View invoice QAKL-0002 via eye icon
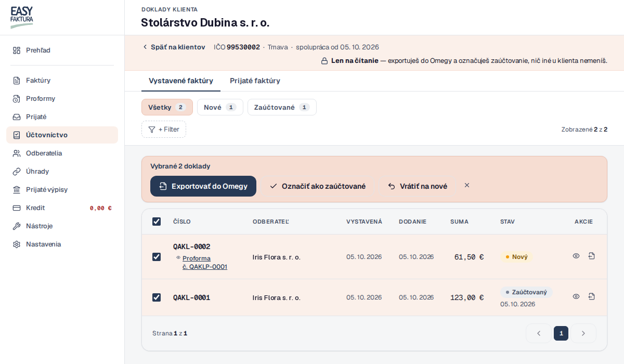The image size is (624, 364). coord(576,256)
